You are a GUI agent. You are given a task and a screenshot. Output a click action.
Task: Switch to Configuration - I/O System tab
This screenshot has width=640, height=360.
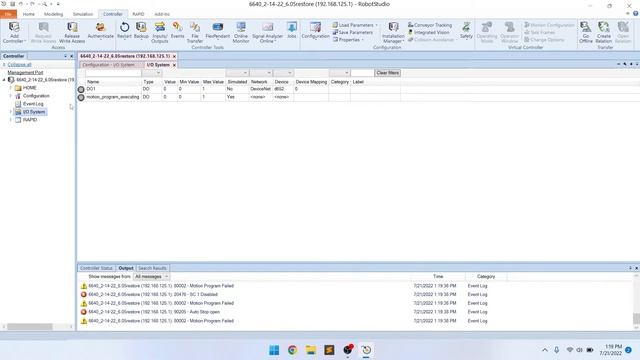(x=109, y=65)
